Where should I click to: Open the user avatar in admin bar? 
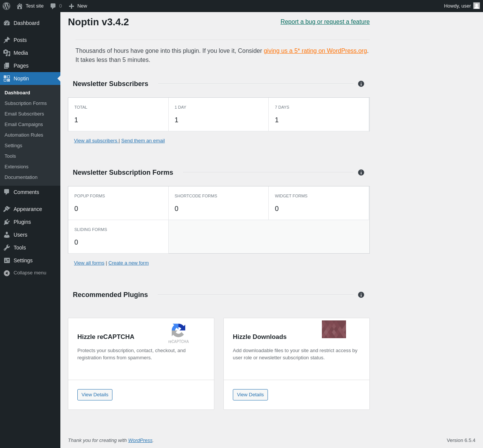coord(477,6)
